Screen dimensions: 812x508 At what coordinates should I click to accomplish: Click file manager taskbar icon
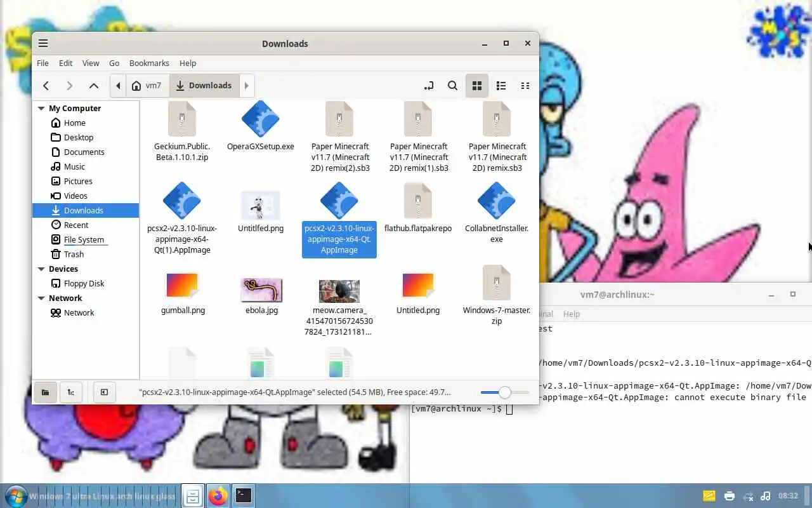click(x=193, y=496)
